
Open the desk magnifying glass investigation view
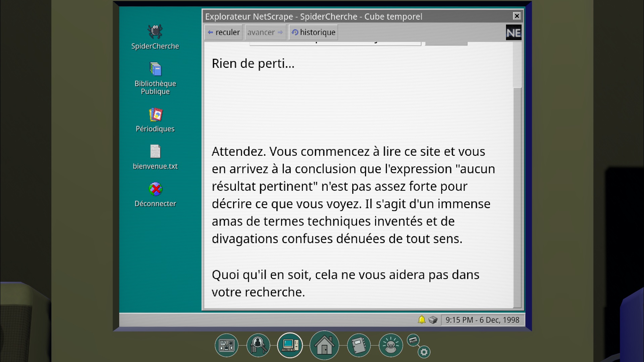point(258,345)
